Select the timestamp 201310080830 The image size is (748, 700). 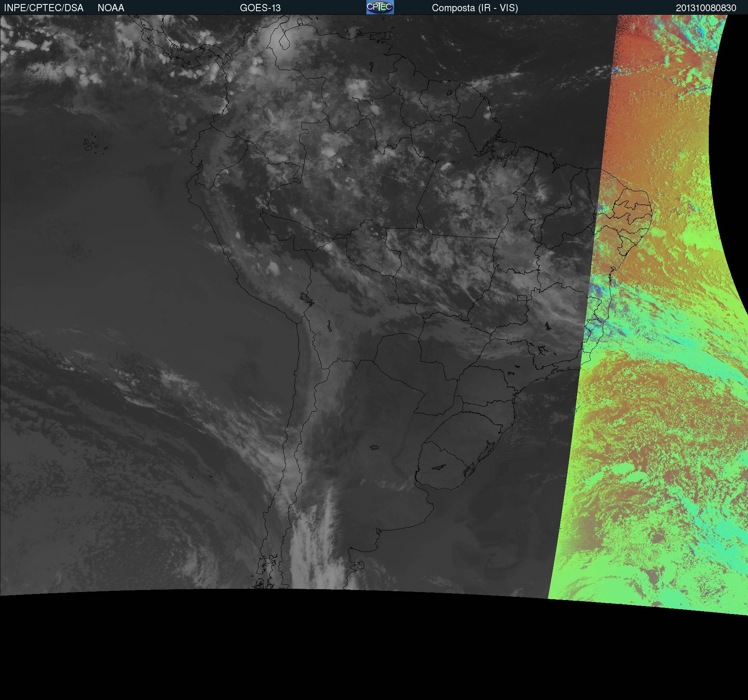point(706,8)
